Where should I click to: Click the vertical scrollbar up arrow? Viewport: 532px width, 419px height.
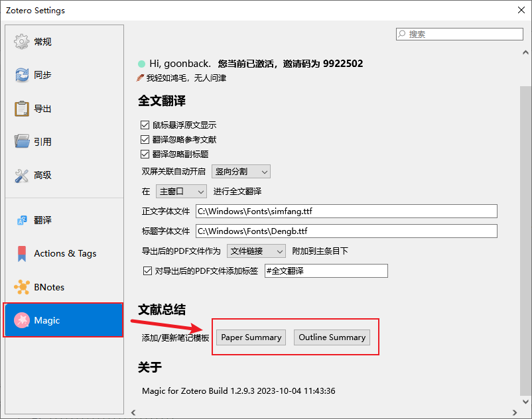click(x=525, y=52)
